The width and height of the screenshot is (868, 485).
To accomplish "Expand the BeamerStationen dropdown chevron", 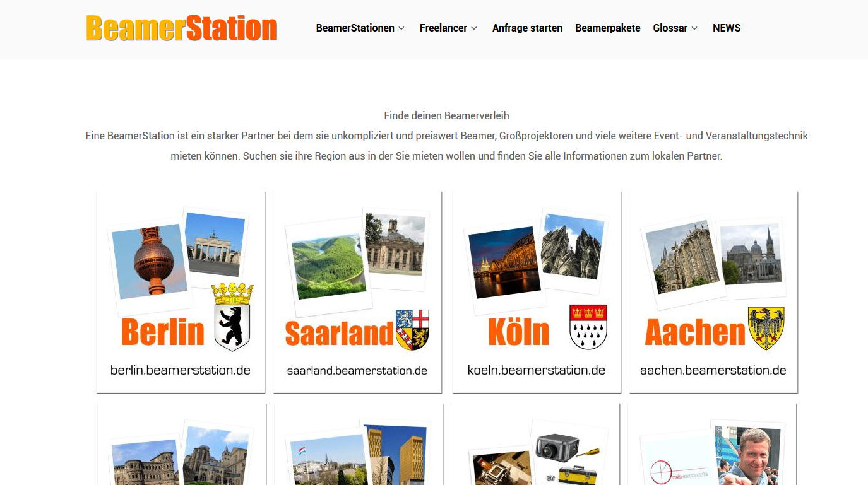I will (x=401, y=28).
